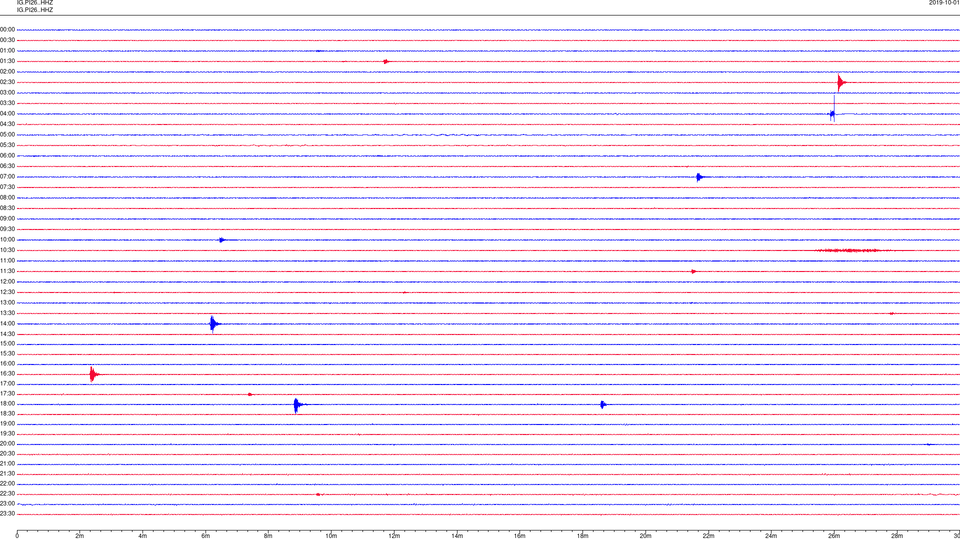The image size is (960, 540).
Task: Select the 03:00 row time label
Action: click(x=7, y=92)
